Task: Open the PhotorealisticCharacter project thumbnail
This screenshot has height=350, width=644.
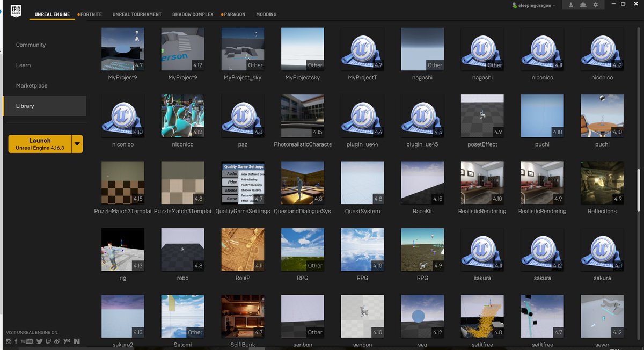Action: tap(302, 116)
